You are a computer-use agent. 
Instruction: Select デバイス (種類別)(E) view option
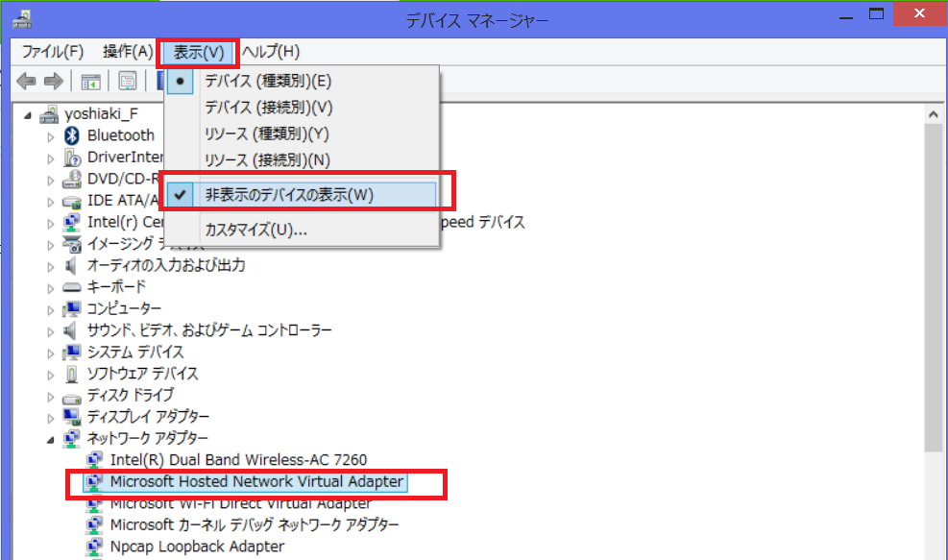(301, 81)
